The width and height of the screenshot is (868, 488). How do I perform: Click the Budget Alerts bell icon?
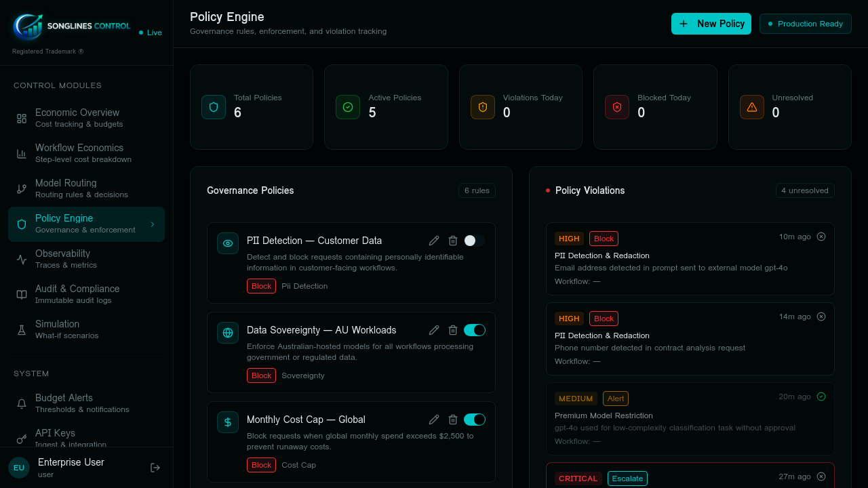(x=22, y=404)
